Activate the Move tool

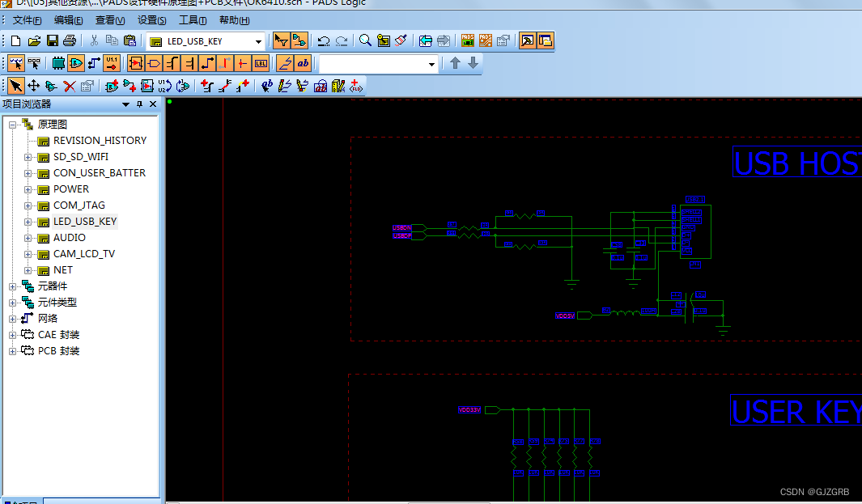33,86
